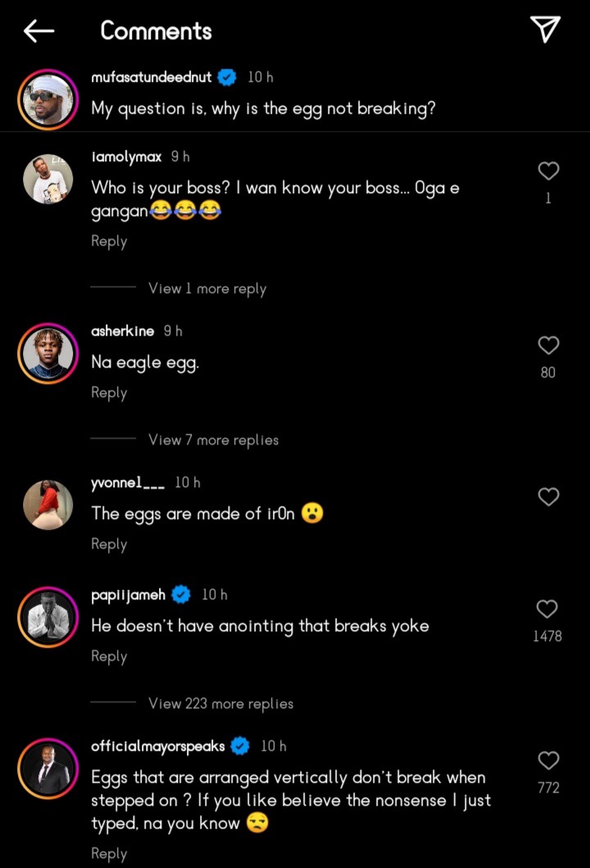The height and width of the screenshot is (868, 590).
Task: Like asherkine's 'Na eagle egg' comment
Action: (548, 346)
